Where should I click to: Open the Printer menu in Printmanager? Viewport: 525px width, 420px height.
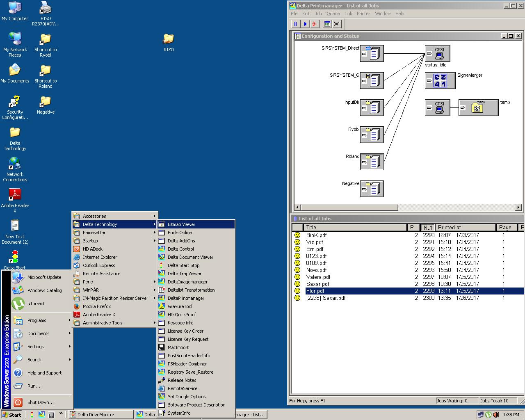[363, 14]
